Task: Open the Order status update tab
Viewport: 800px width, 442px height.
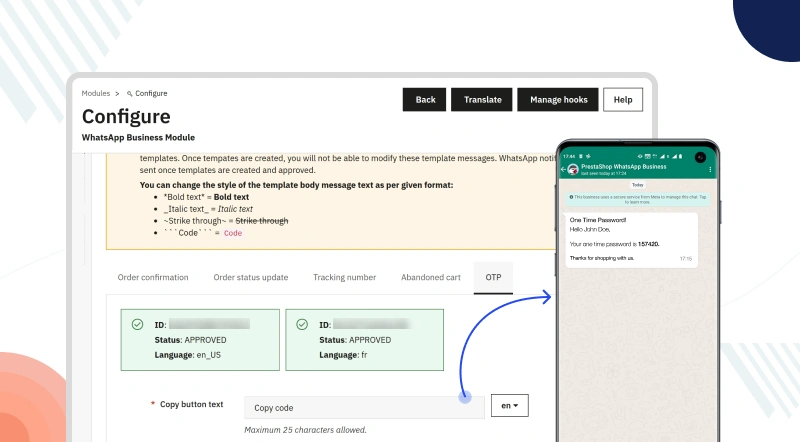Action: 251,277
